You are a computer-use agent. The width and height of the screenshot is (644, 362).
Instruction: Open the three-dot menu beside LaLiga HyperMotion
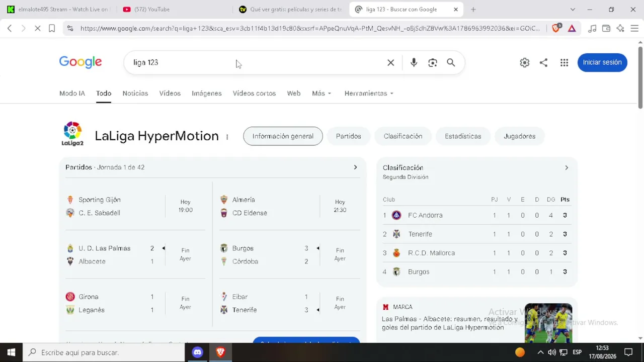[227, 137]
